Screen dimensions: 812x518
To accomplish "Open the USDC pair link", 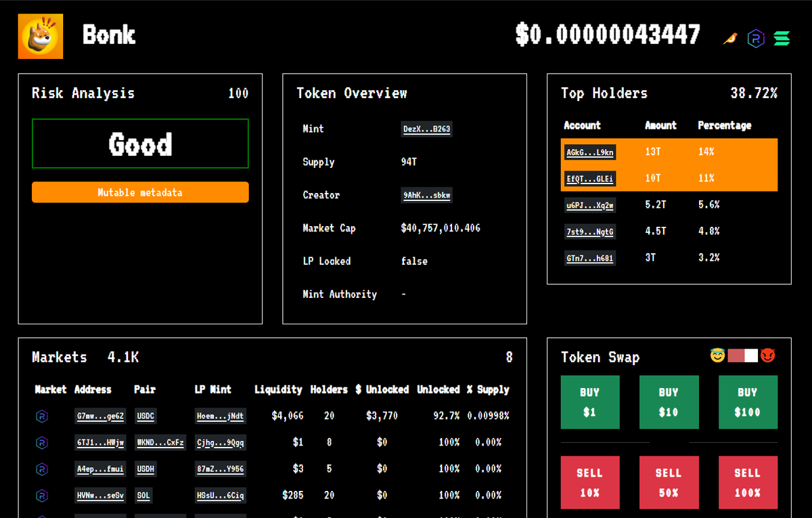I will [x=145, y=416].
